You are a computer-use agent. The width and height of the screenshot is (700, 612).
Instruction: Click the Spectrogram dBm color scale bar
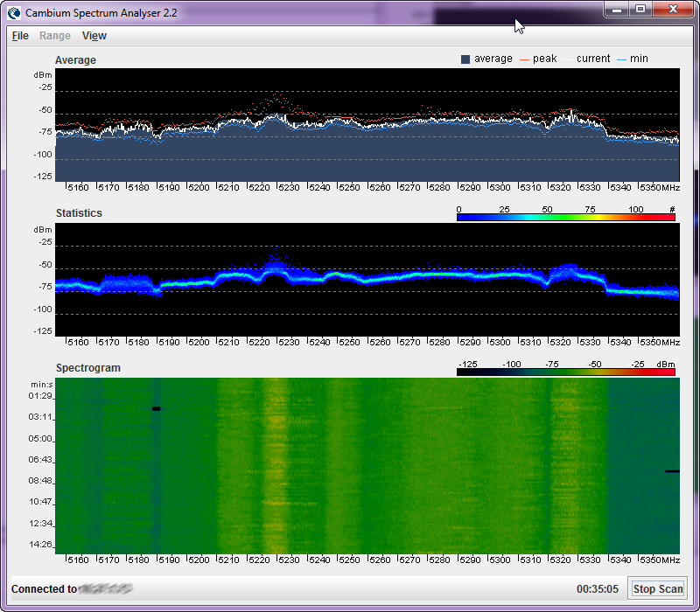pyautogui.click(x=566, y=372)
